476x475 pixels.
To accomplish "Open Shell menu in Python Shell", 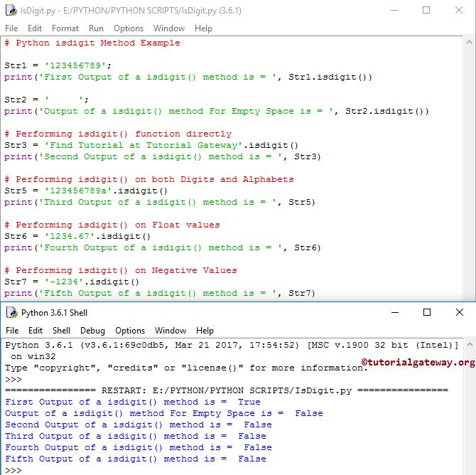I will [x=61, y=331].
